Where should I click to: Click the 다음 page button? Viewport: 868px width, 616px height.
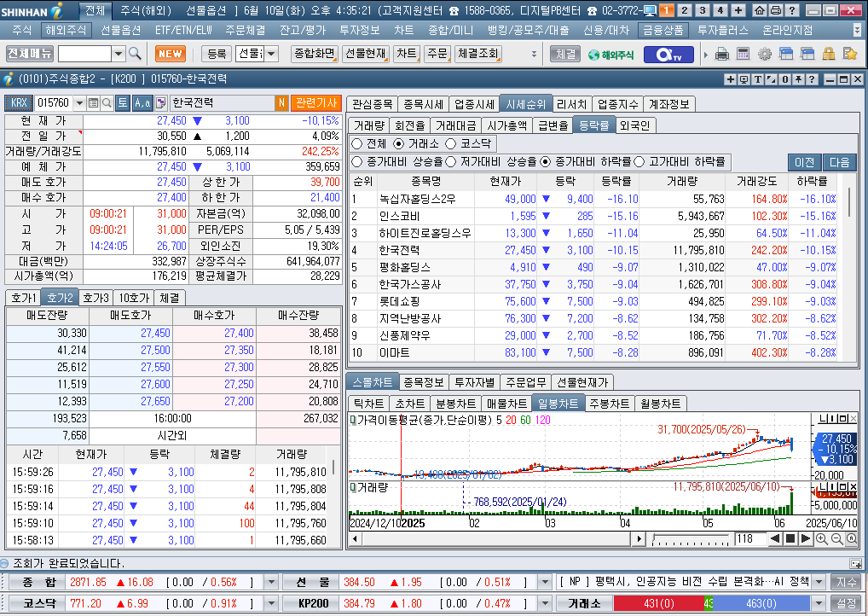coord(839,162)
